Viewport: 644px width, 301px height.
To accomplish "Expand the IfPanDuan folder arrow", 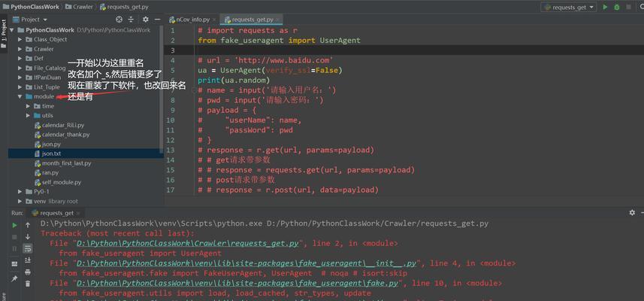I will point(20,78).
